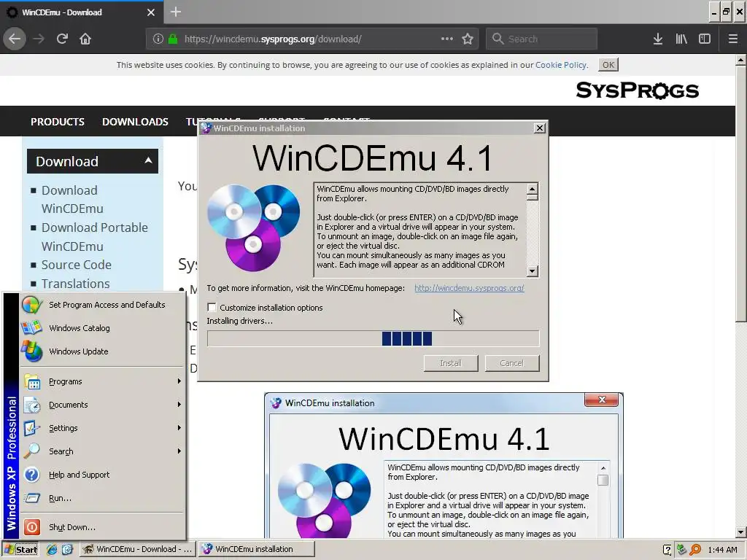Open the Download WinCDEmu sidebar link

coord(72,200)
